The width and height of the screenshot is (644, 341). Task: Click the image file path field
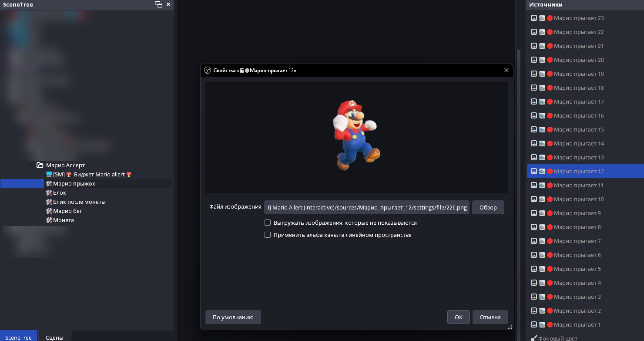pyautogui.click(x=366, y=207)
